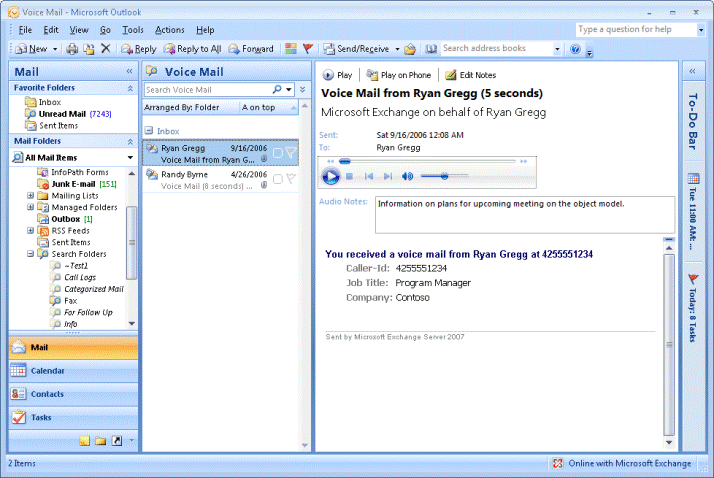The height and width of the screenshot is (478, 714).
Task: Switch to the Calendar pane
Action: coord(73,371)
